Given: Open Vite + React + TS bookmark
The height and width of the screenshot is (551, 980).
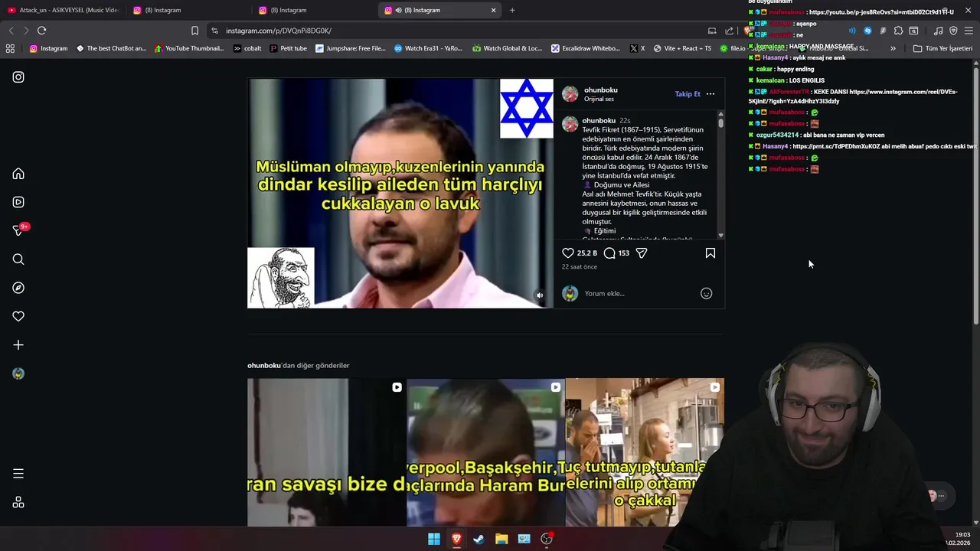Looking at the screenshot, I should point(682,48).
